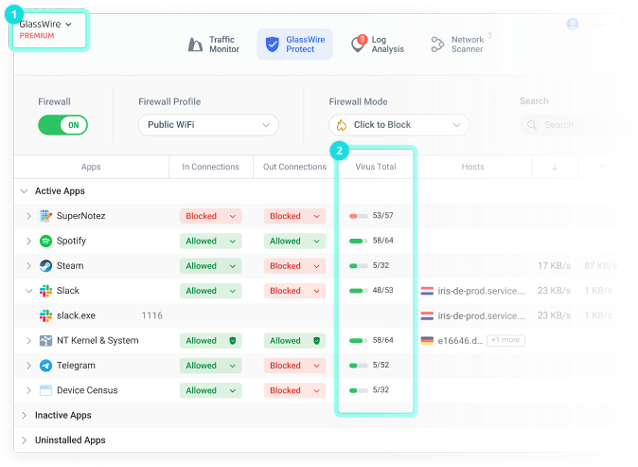The image size is (638, 467).
Task: Sort by the Apps column header
Action: click(91, 167)
